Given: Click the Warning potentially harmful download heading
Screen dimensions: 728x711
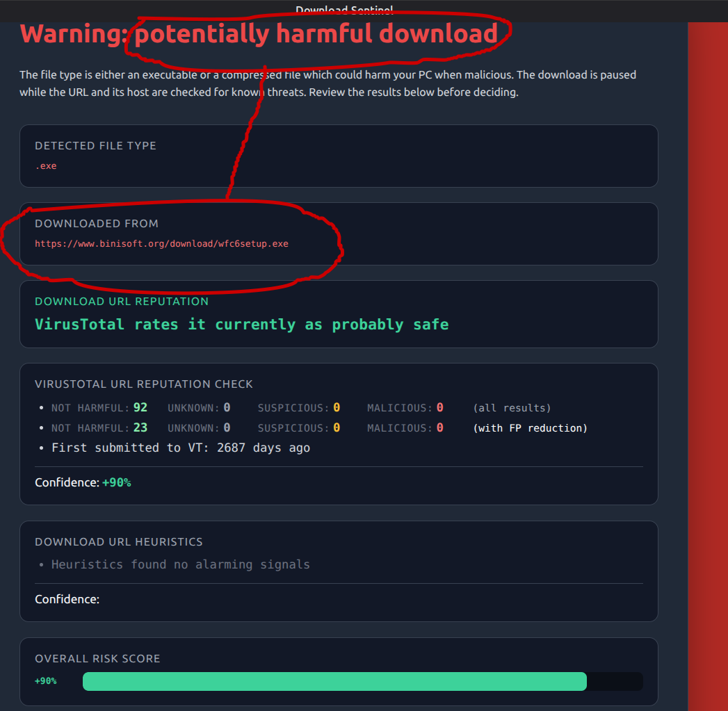Looking at the screenshot, I should (259, 34).
